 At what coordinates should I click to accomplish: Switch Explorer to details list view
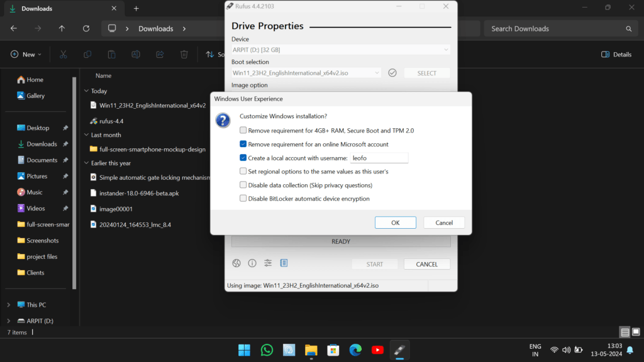625,332
